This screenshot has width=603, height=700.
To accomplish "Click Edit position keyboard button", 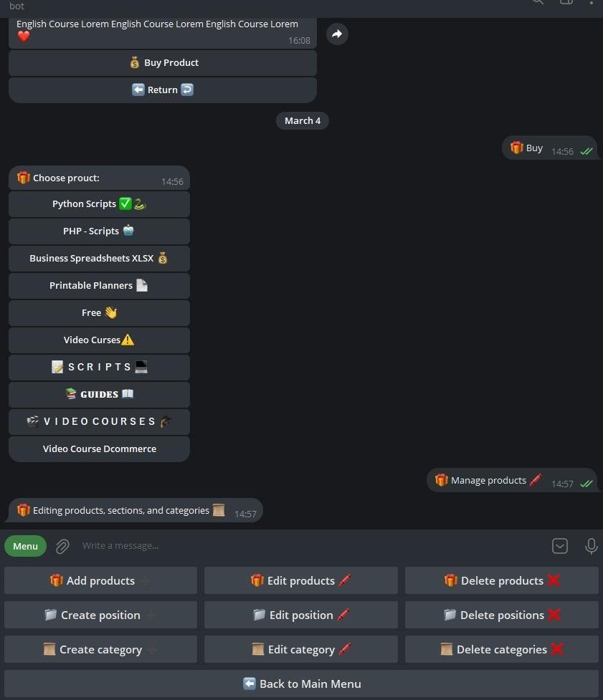I will (x=301, y=615).
